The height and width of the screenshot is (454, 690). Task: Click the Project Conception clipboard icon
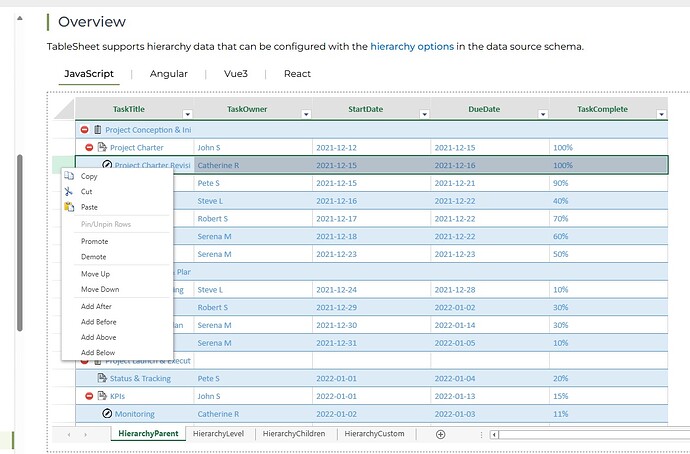coord(98,130)
